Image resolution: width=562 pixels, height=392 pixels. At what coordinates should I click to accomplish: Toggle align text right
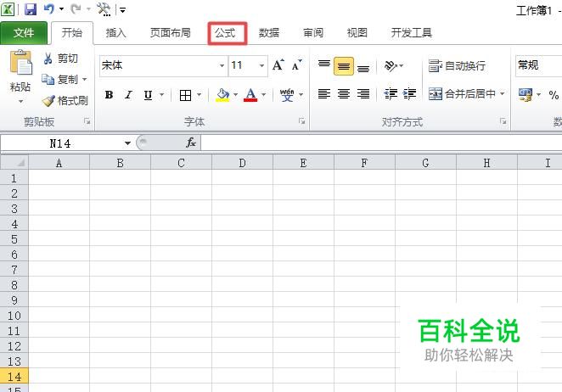(363, 94)
